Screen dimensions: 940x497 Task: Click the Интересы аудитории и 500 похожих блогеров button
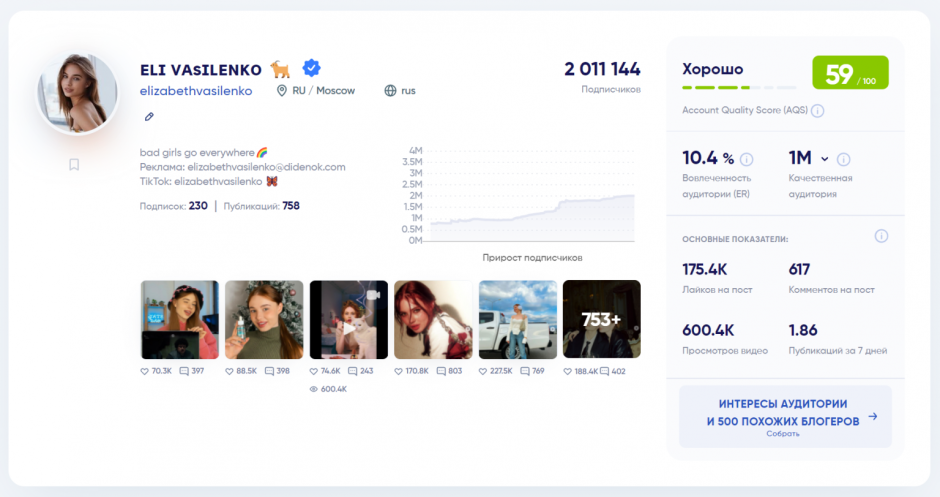point(785,417)
